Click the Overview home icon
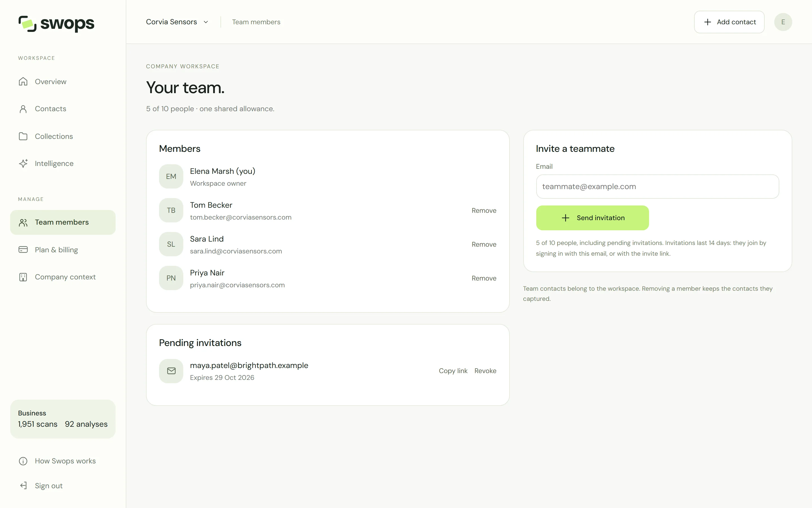 pyautogui.click(x=23, y=82)
